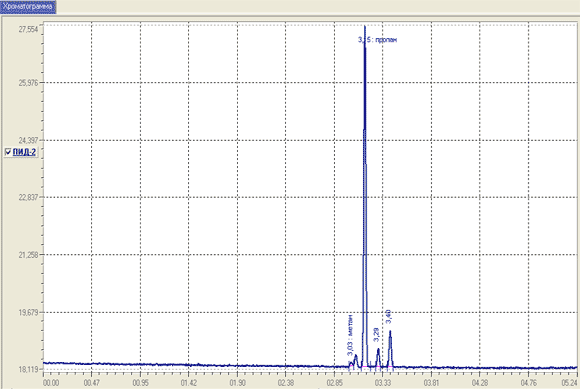This screenshot has width=580, height=389.
Task: Click the top of the peak under 3,29
Action: tap(378, 350)
